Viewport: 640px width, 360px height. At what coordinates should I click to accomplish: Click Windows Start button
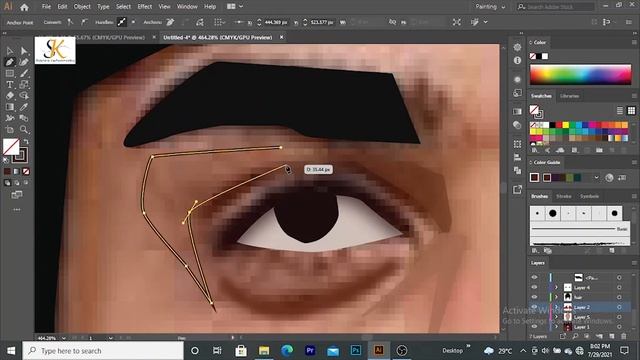pyautogui.click(x=11, y=351)
